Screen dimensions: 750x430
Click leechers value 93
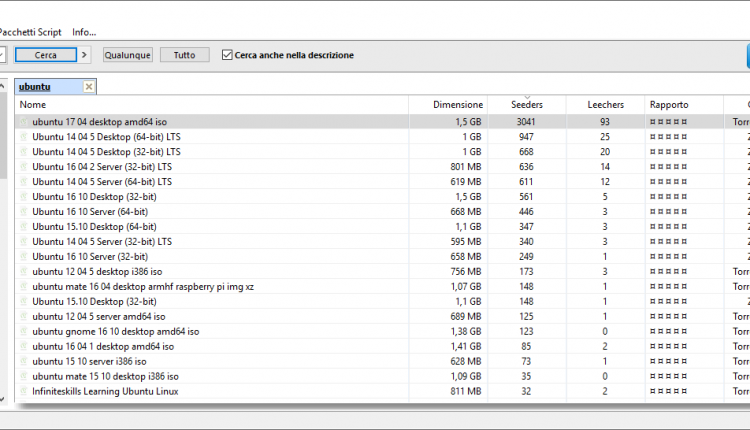(605, 121)
